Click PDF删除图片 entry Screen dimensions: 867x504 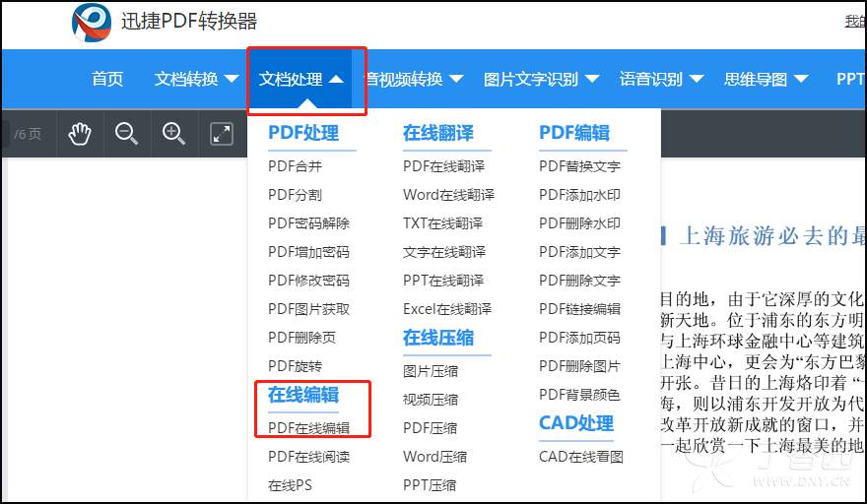coord(579,366)
